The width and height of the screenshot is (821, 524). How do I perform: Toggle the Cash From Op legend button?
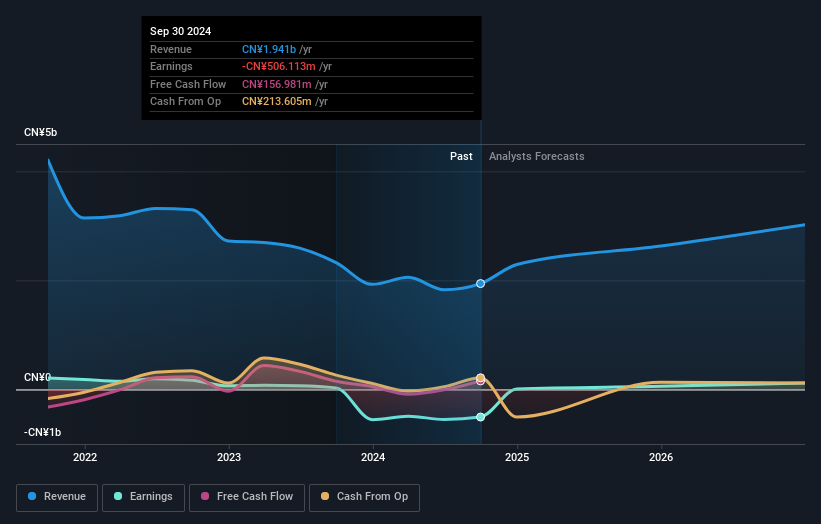tap(364, 497)
